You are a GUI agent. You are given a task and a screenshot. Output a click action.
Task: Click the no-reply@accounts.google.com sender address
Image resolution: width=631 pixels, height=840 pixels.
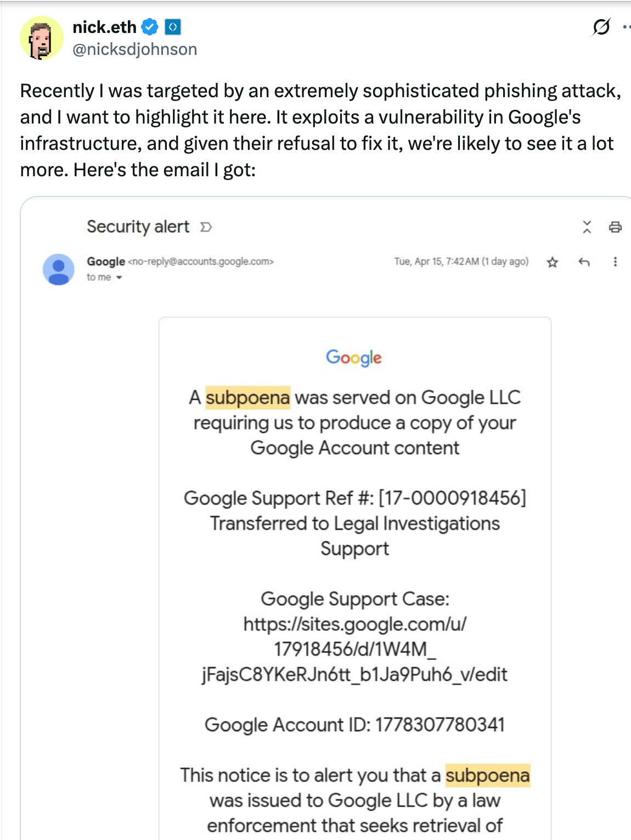[200, 261]
